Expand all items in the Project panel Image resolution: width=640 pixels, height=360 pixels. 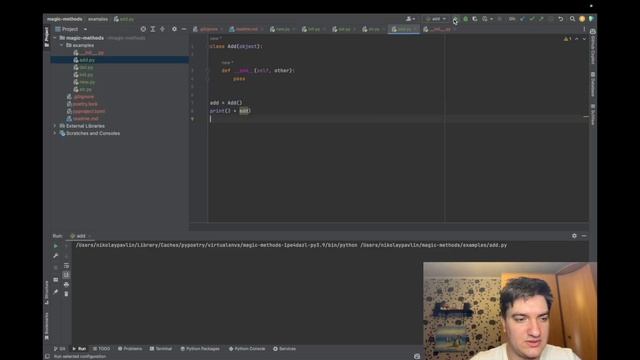click(x=153, y=29)
